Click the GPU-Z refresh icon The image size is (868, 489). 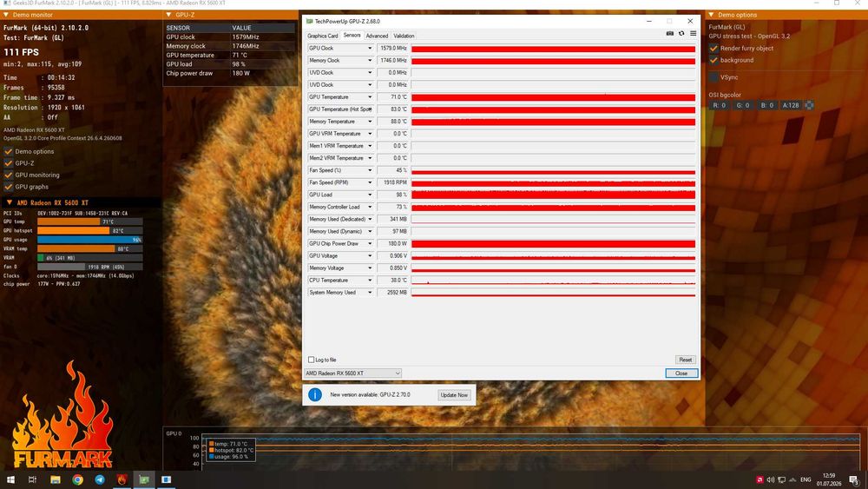[x=681, y=34]
